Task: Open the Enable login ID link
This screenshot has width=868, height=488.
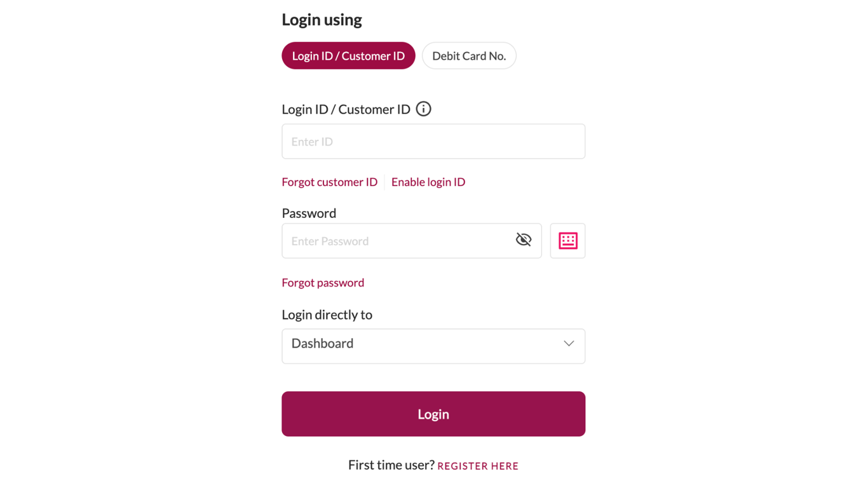Action: coord(428,182)
